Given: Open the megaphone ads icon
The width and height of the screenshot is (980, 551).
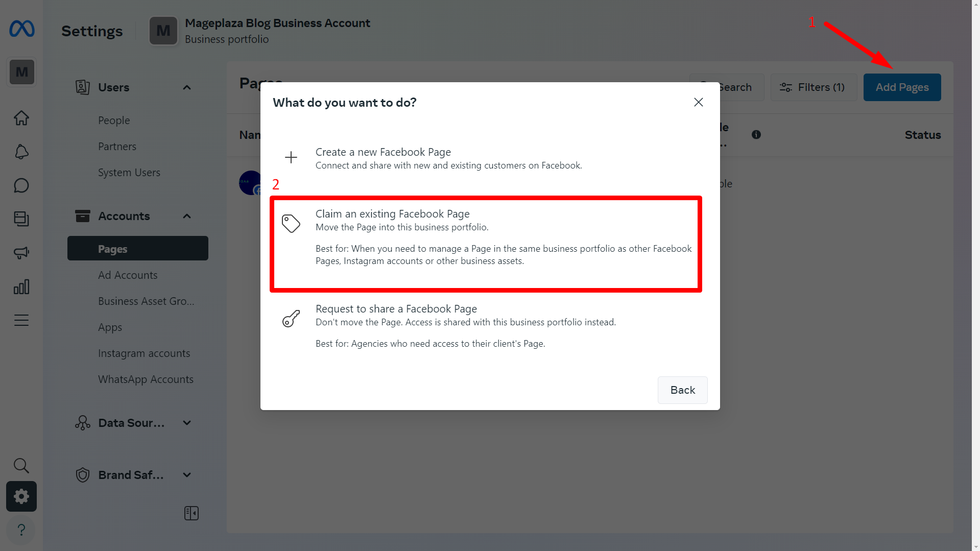Looking at the screenshot, I should [21, 253].
